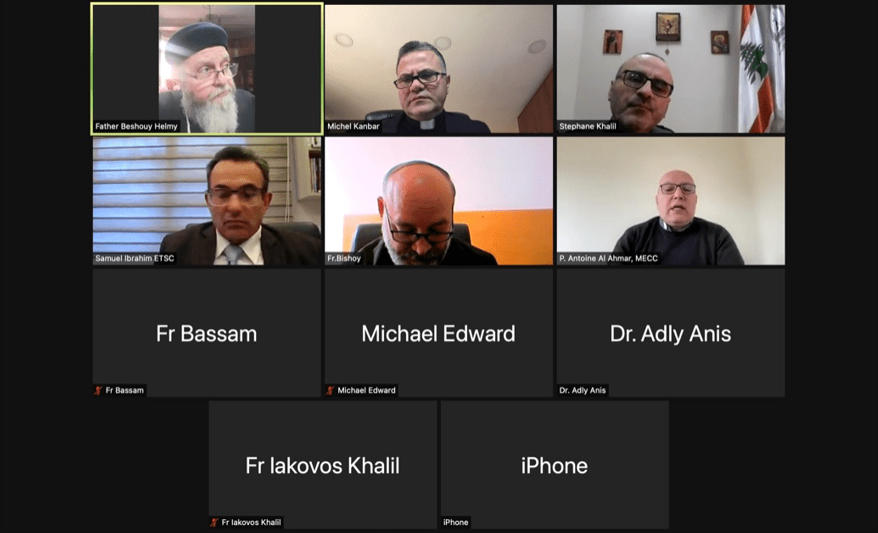Select P. Antoine Al Ahmar video tile

tap(671, 201)
